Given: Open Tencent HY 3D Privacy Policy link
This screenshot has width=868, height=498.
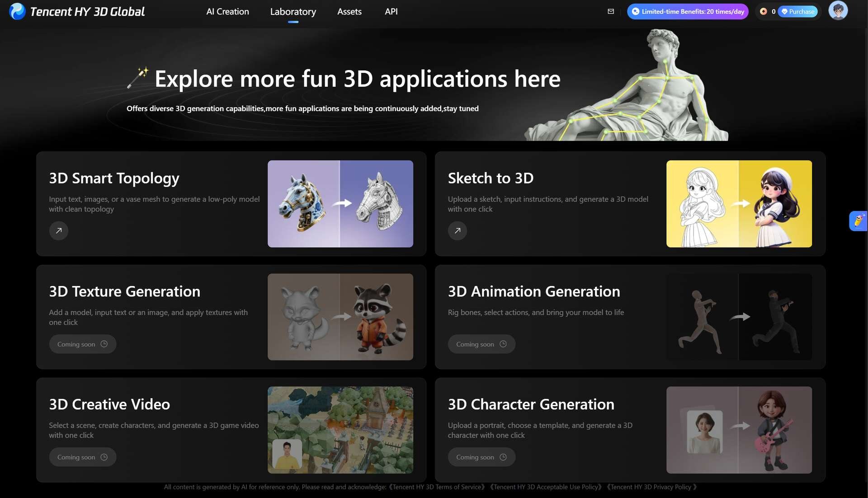Looking at the screenshot, I should coord(652,487).
